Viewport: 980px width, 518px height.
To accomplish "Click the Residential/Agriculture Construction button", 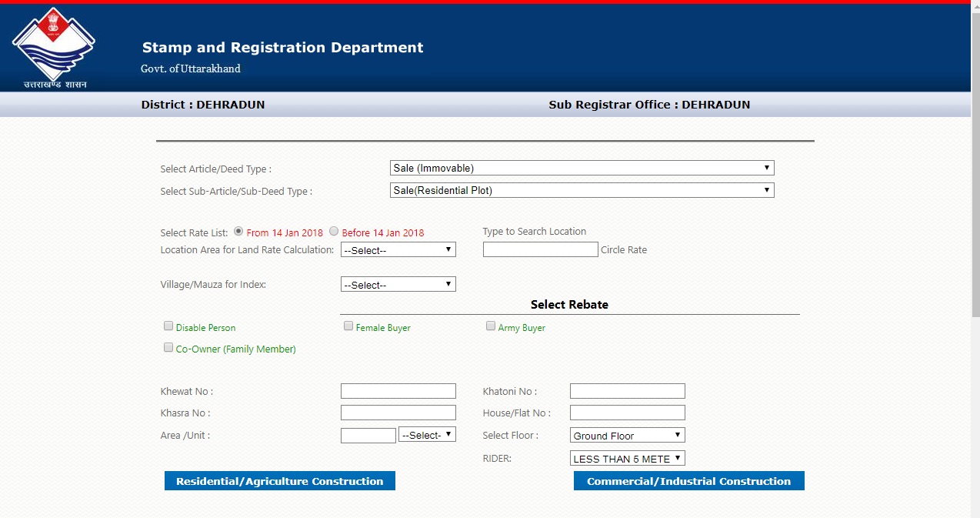I will (x=278, y=480).
